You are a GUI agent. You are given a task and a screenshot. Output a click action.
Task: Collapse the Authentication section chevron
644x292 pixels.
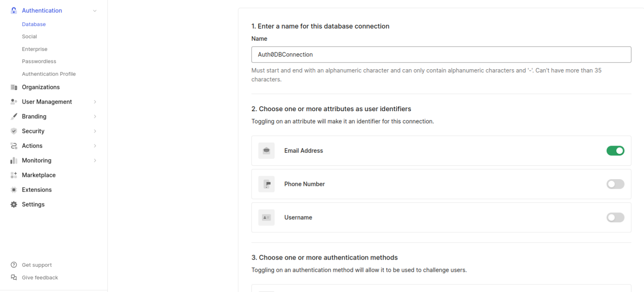pos(95,10)
